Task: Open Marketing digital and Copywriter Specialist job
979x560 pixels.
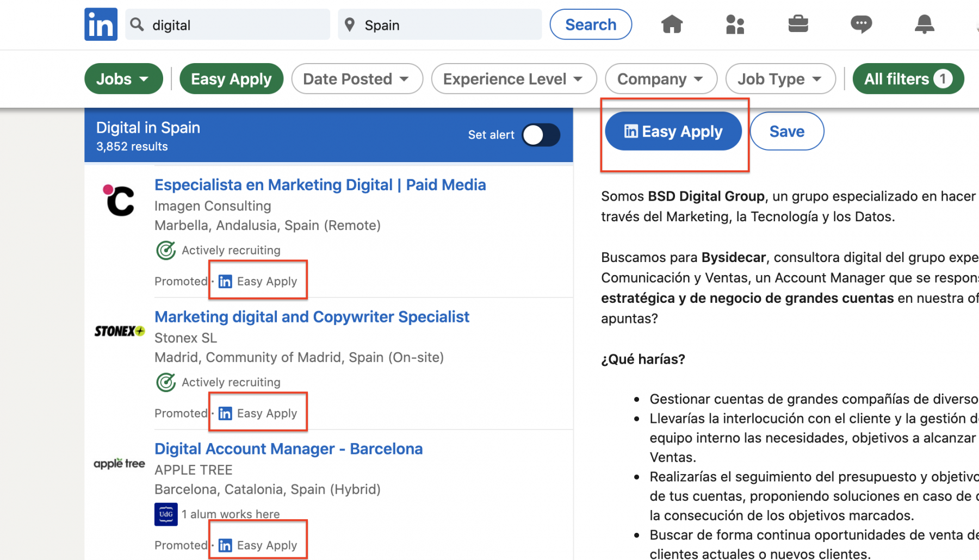Action: (x=312, y=317)
